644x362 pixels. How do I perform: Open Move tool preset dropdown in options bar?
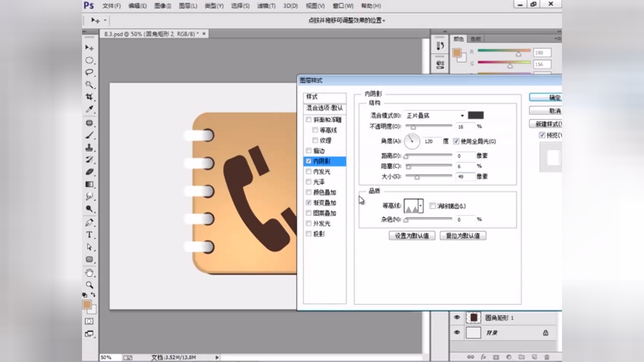click(105, 21)
